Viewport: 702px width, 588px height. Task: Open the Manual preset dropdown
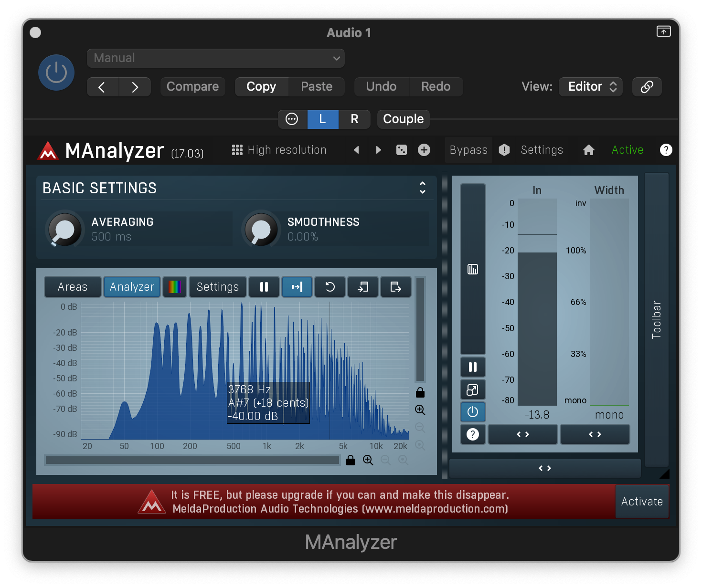216,58
